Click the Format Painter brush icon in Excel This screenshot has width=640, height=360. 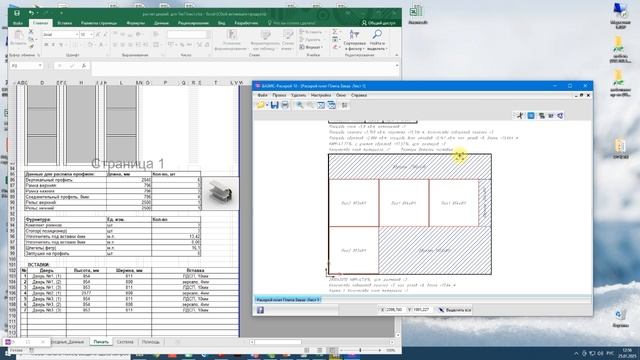coord(31,46)
